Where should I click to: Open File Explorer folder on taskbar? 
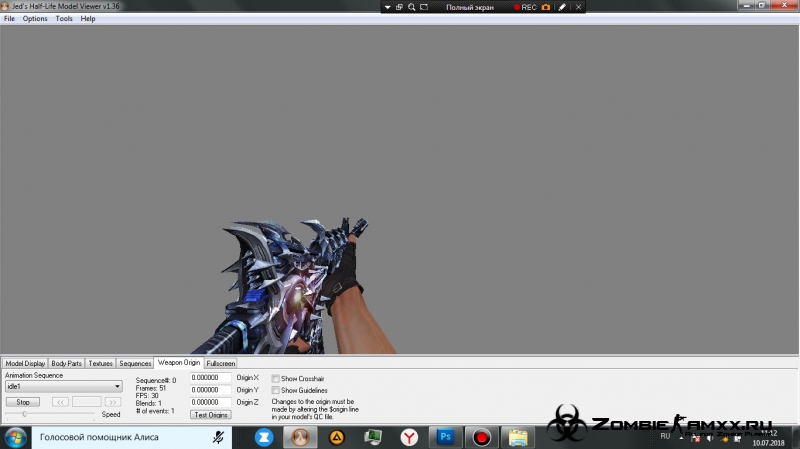coord(518,437)
